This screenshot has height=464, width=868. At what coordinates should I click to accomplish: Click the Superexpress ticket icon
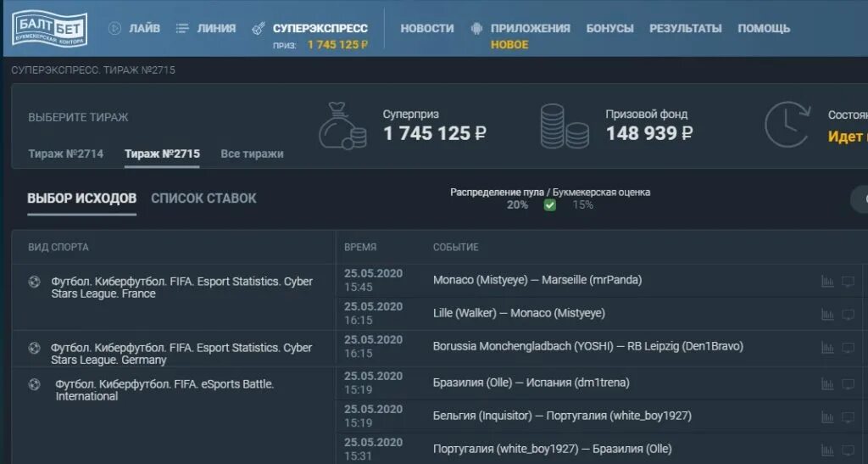click(258, 28)
